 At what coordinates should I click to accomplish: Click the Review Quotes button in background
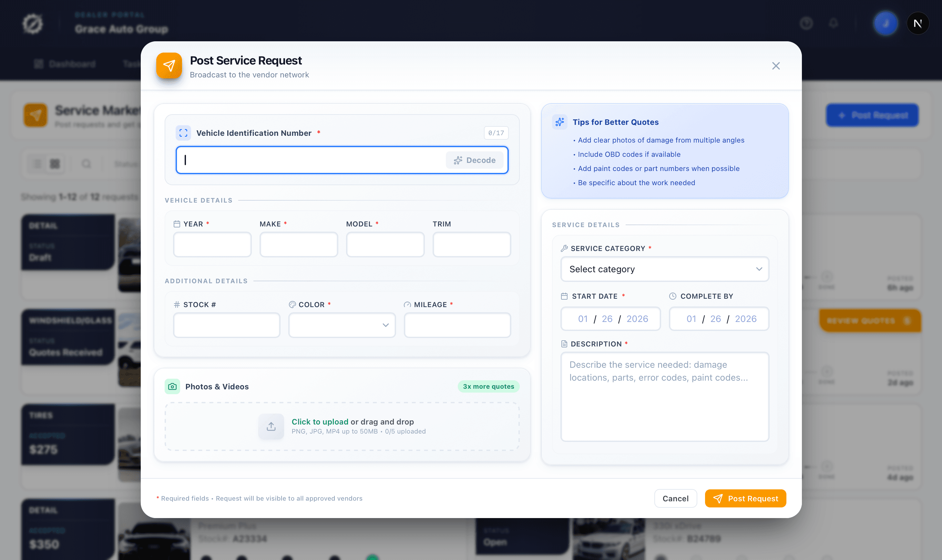point(870,321)
